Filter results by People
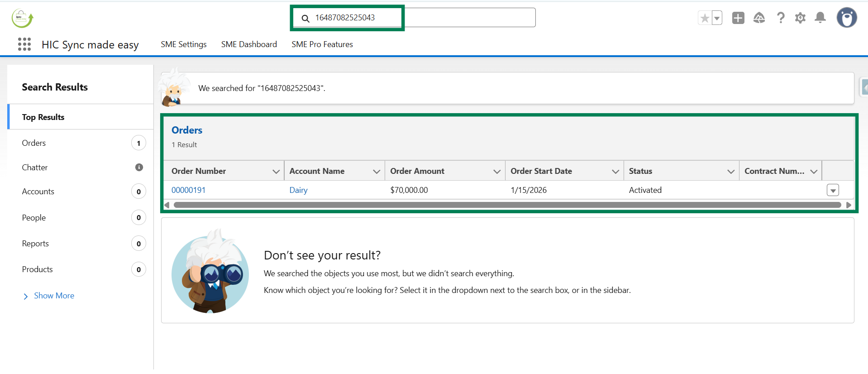This screenshot has height=374, width=868. [81, 218]
